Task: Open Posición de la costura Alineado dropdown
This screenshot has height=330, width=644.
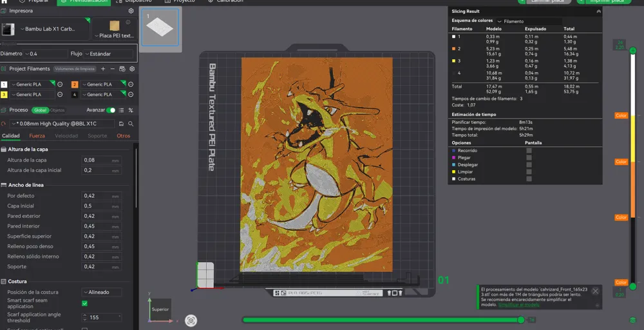Action: pyautogui.click(x=102, y=292)
